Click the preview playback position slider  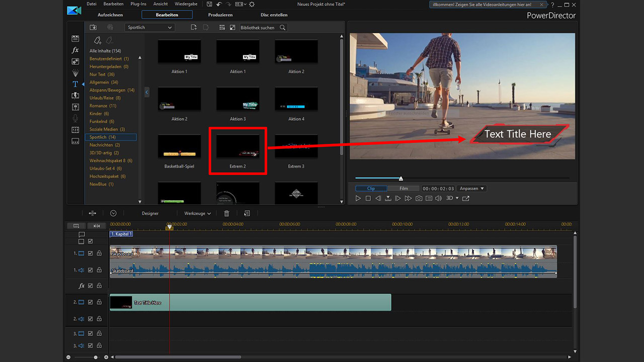click(401, 178)
